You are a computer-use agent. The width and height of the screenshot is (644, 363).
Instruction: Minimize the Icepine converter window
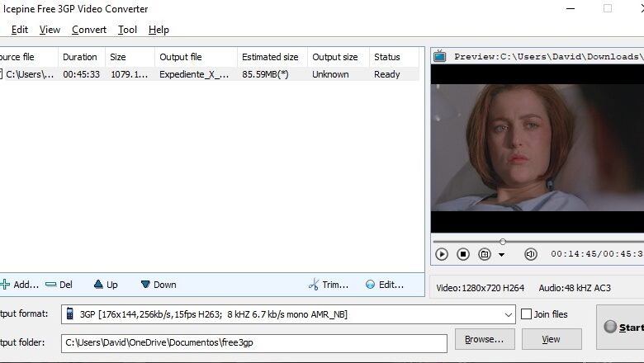[571, 8]
